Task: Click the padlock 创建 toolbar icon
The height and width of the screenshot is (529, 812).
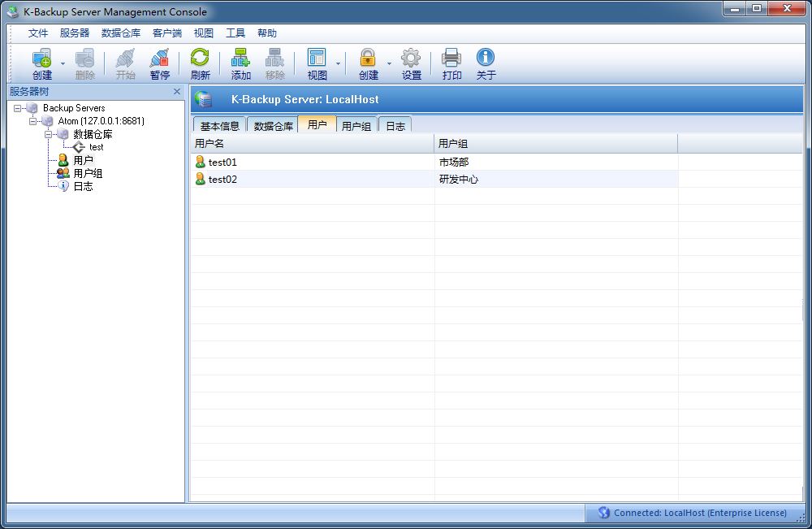Action: 368,63
